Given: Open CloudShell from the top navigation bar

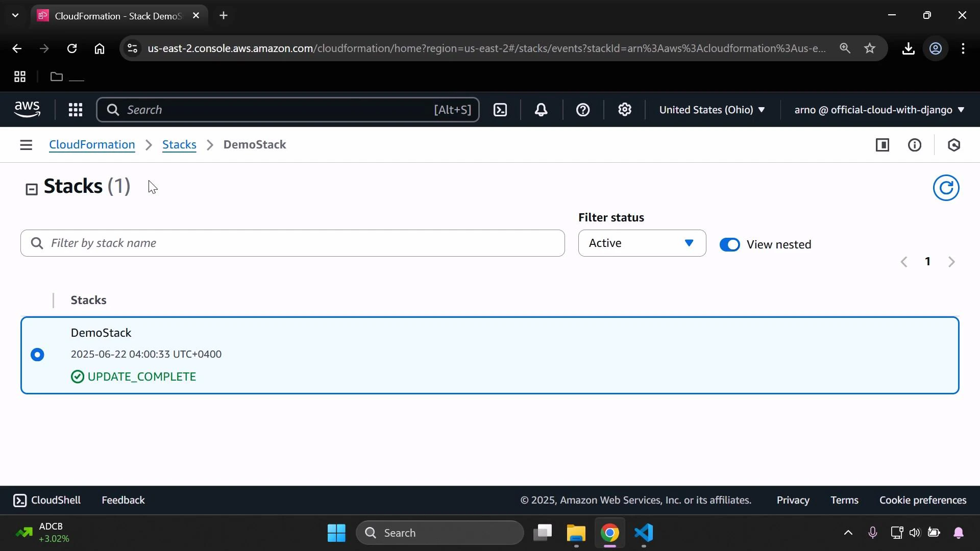Looking at the screenshot, I should (x=500, y=110).
